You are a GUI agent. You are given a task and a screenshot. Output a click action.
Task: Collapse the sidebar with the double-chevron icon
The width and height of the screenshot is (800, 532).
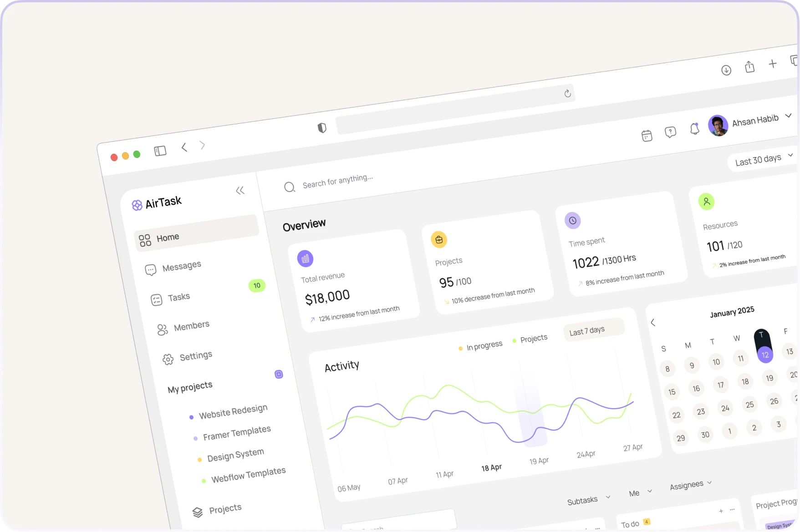[x=240, y=190]
